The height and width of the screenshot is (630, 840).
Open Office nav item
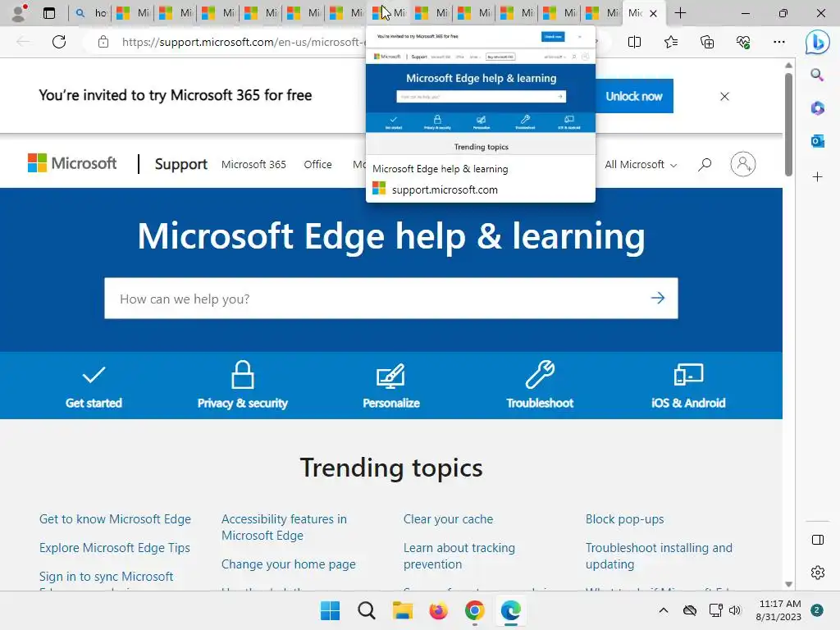[317, 164]
